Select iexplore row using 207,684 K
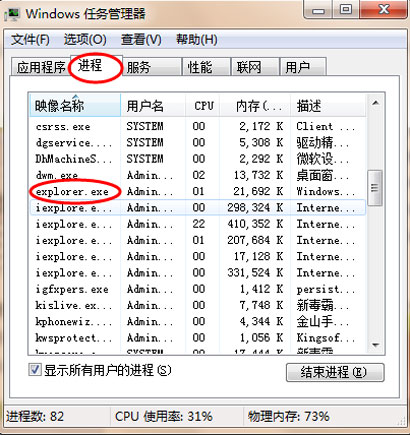The height and width of the screenshot is (435, 410). click(x=198, y=240)
